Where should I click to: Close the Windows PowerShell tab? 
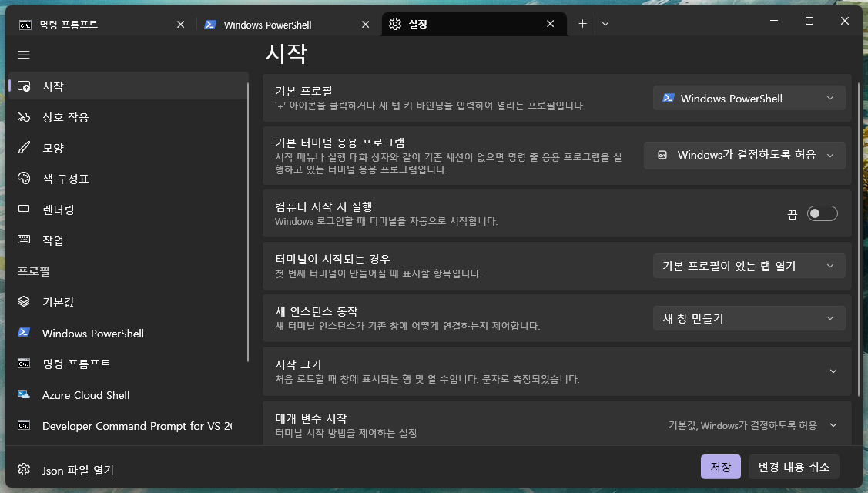(x=365, y=25)
